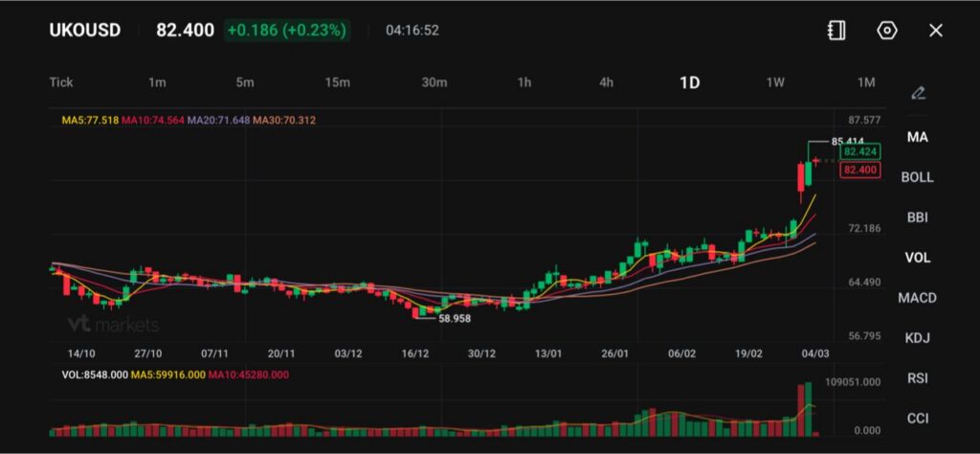Switch to Tick timeframe
This screenshot has height=454, width=980.
(61, 82)
